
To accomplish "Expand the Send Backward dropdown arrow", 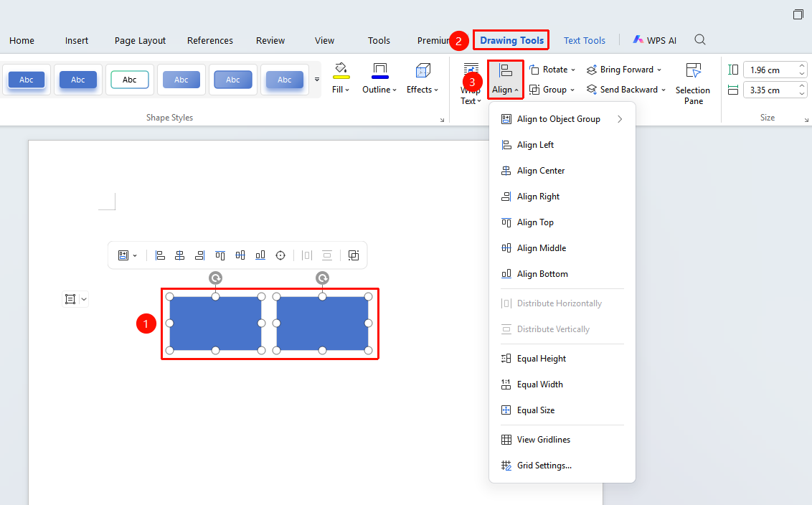I will pos(664,90).
